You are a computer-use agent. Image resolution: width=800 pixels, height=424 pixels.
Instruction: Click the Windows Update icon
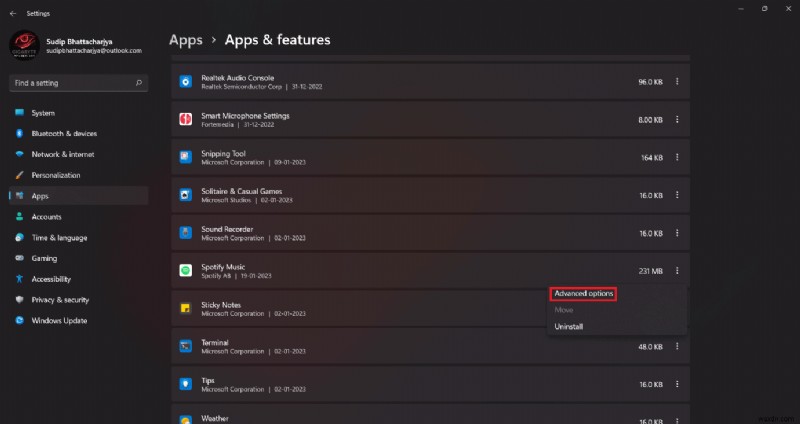pos(19,320)
